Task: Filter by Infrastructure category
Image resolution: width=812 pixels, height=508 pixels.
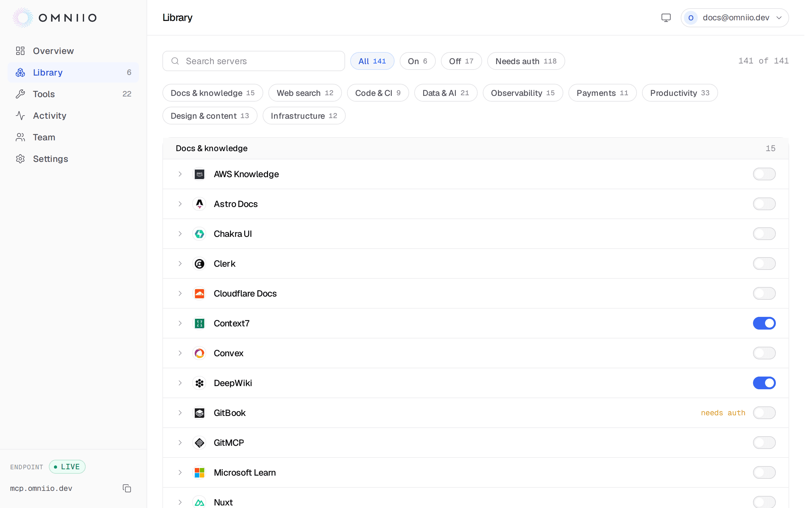Action: pyautogui.click(x=304, y=116)
